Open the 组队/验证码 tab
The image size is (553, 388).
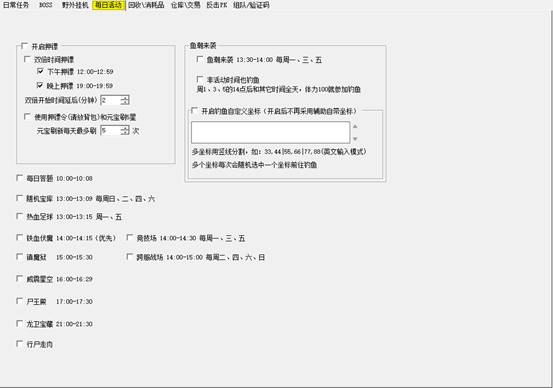point(251,5)
